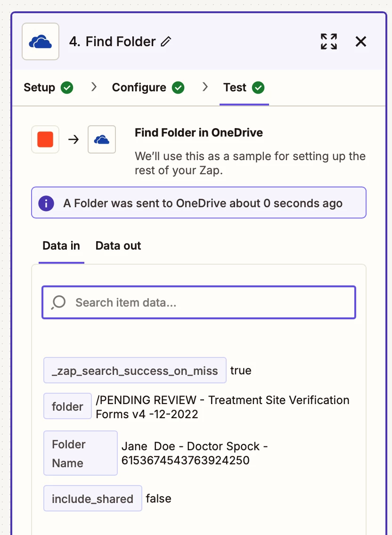Select the _zap_search_success_on_miss key label
Screen dimensions: 392x535
(135, 371)
